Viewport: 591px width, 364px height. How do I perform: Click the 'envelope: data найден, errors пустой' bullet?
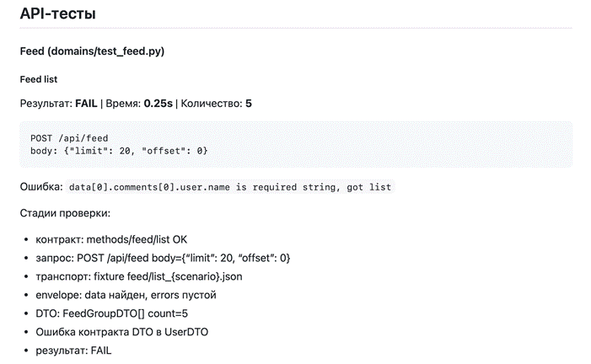pyautogui.click(x=126, y=295)
